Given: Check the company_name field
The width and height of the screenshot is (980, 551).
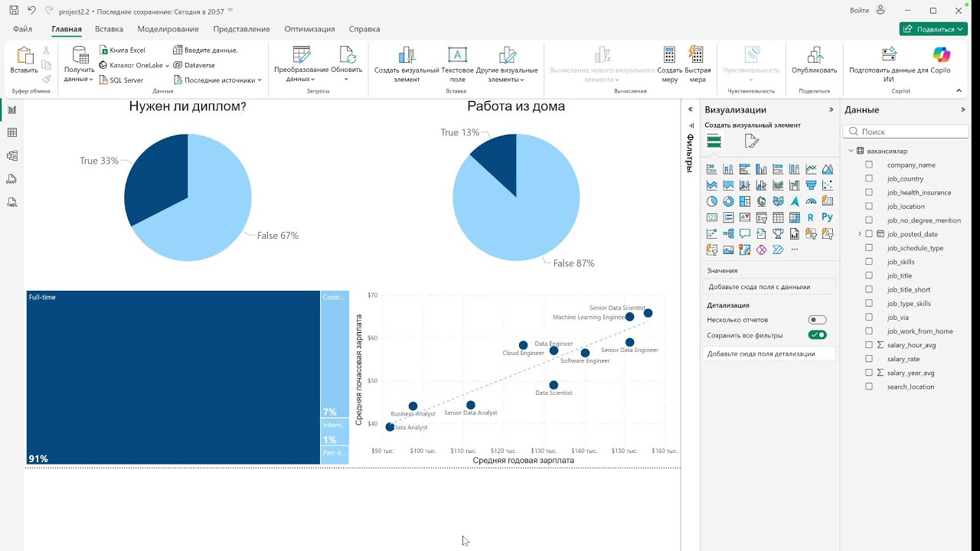Looking at the screenshot, I should [x=869, y=165].
